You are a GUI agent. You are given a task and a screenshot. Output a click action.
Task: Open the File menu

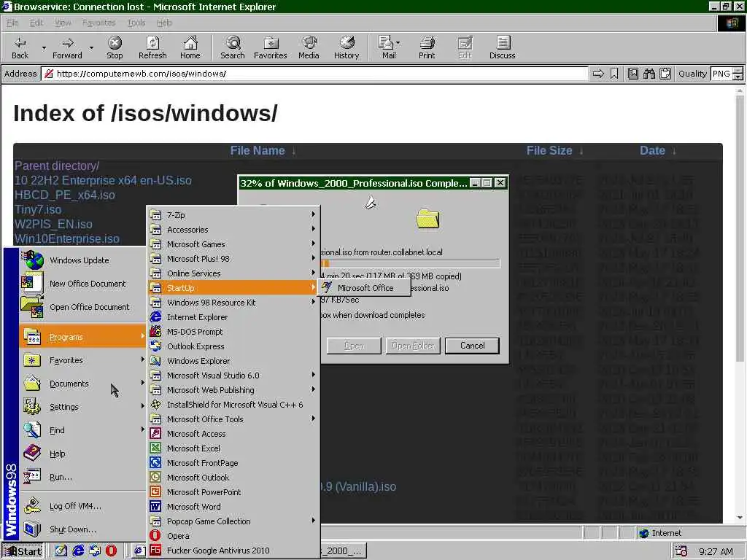12,23
